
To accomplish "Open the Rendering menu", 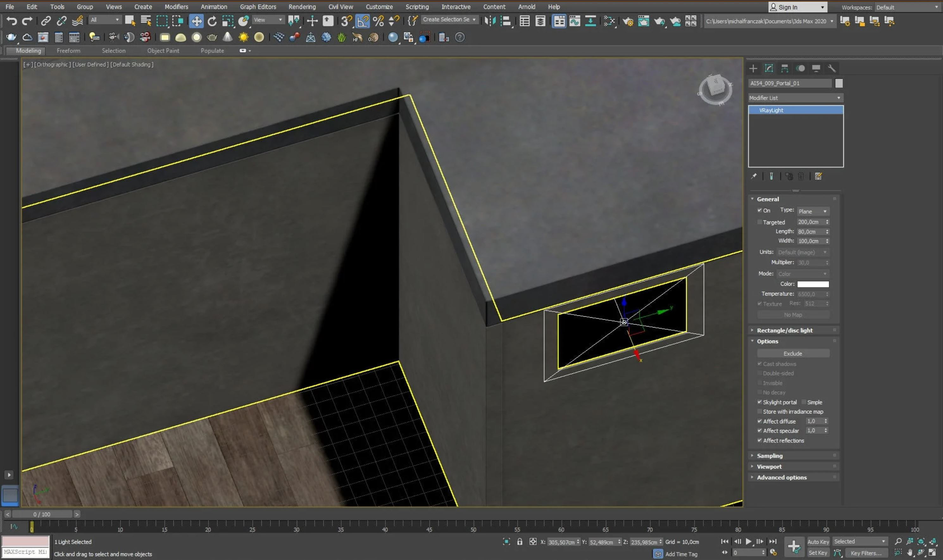I will point(302,7).
